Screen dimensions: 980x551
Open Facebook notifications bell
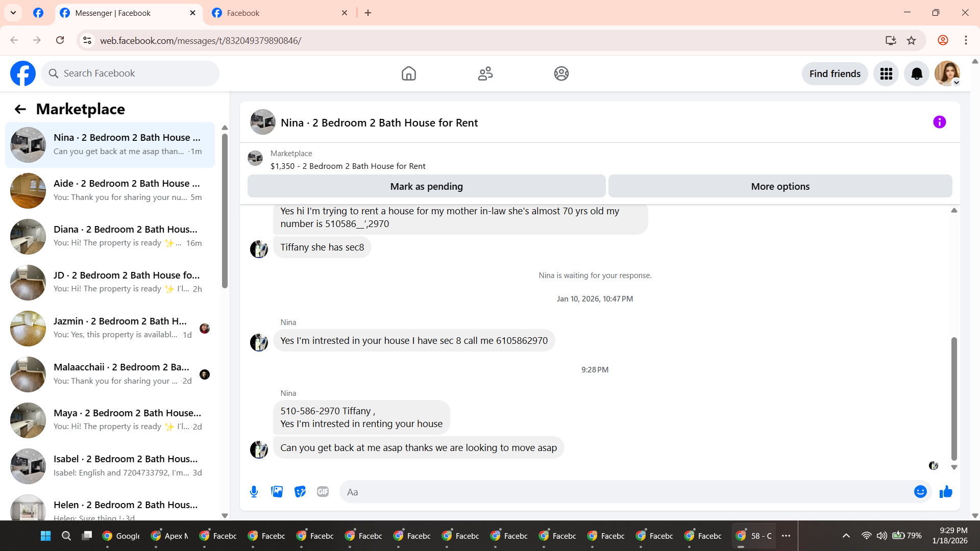tap(917, 74)
